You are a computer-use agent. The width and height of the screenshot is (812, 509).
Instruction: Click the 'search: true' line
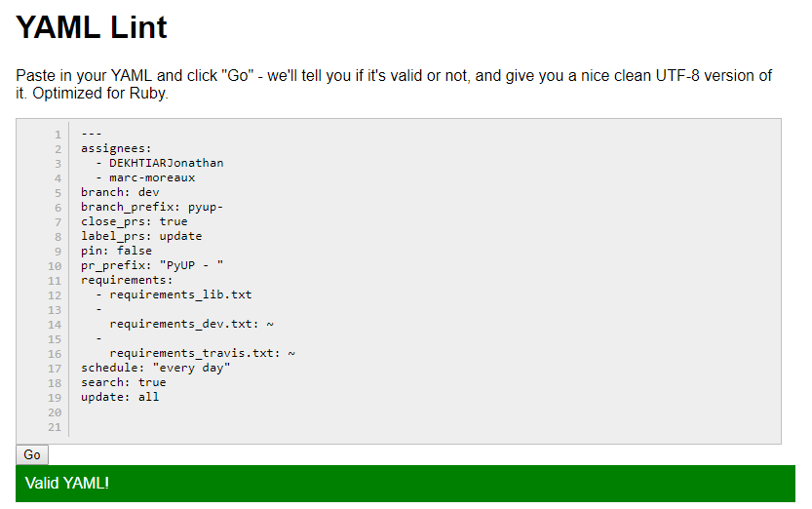(x=123, y=382)
